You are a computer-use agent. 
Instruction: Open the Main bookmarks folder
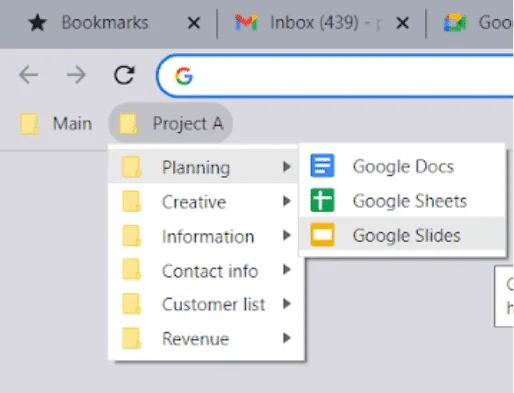coord(56,124)
